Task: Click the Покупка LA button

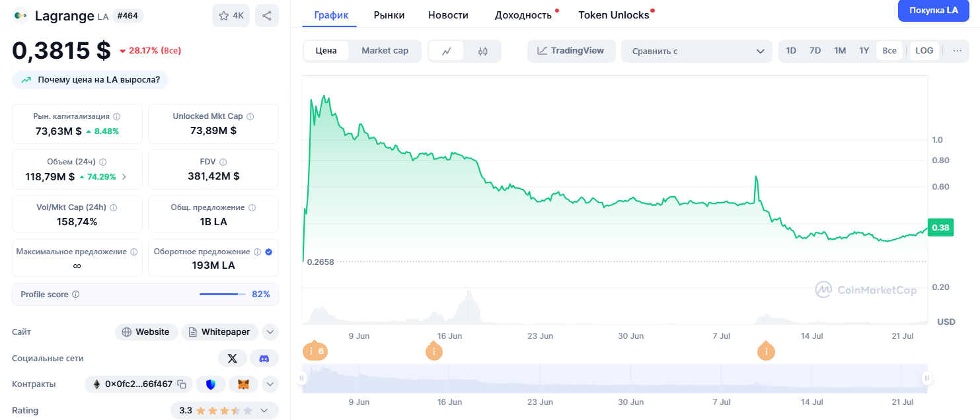Action: tap(934, 11)
